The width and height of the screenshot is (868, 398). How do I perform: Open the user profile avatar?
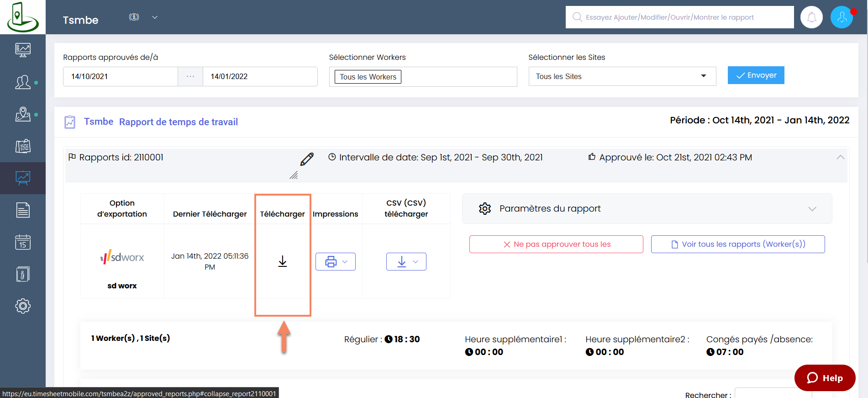(842, 17)
